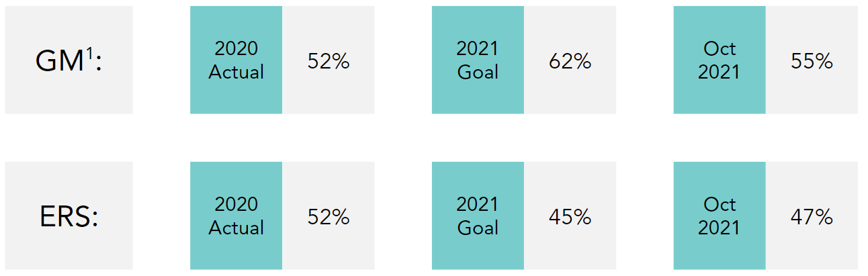Click the GM row label box

69,60
